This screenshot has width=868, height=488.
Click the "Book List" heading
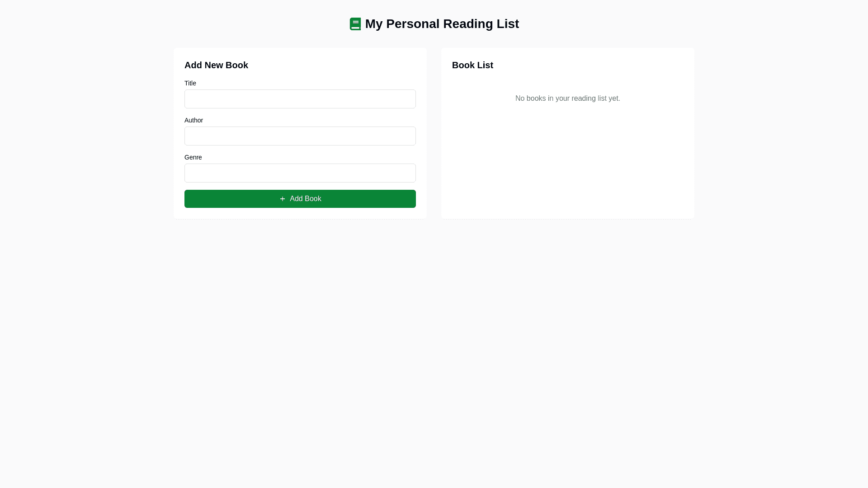coord(472,65)
